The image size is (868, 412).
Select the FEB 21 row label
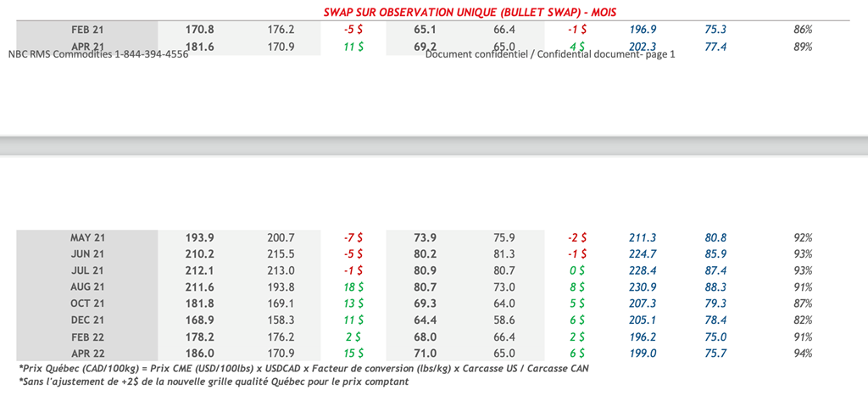point(87,30)
